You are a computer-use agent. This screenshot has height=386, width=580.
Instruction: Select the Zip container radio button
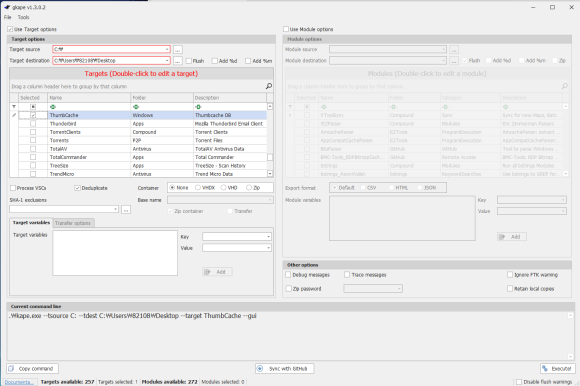coord(249,187)
